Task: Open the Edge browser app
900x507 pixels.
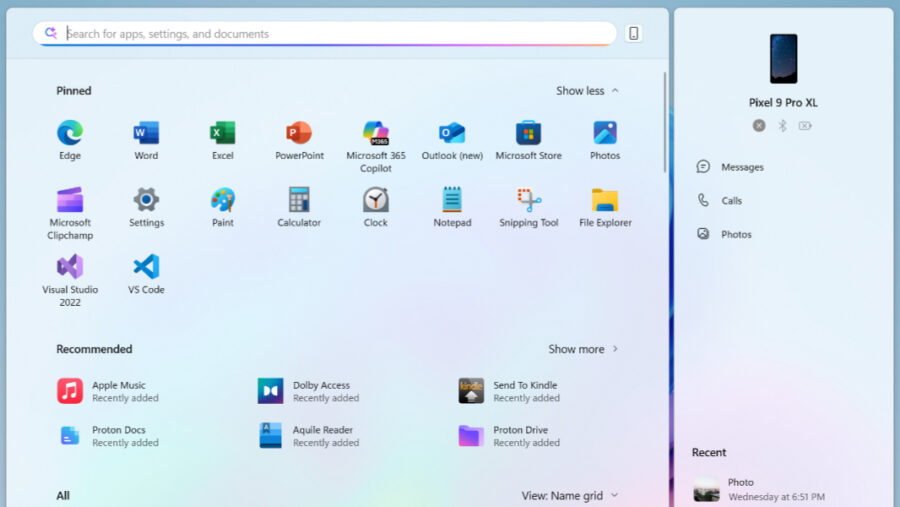Action: pos(70,140)
